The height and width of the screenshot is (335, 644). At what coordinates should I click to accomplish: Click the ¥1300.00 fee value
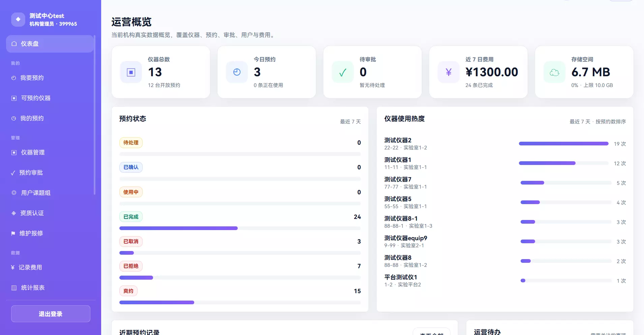click(492, 72)
